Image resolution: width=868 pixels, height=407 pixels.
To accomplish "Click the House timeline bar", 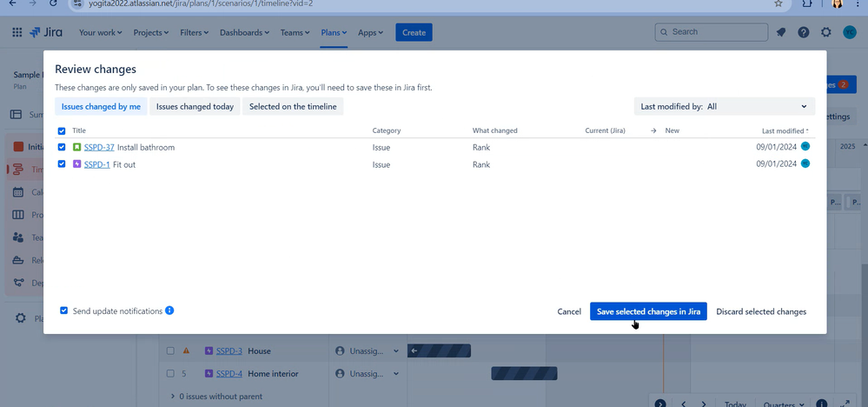I will [439, 350].
